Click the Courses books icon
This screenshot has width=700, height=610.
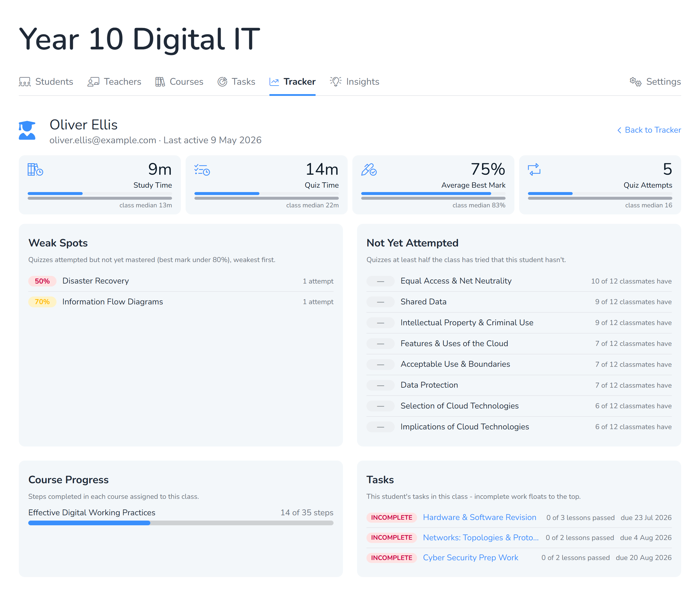coord(160,82)
